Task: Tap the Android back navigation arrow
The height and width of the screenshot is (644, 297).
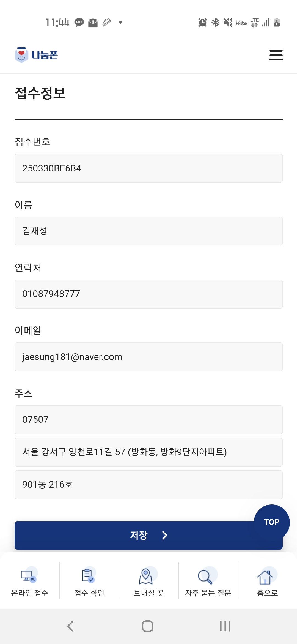Action: click(x=71, y=626)
